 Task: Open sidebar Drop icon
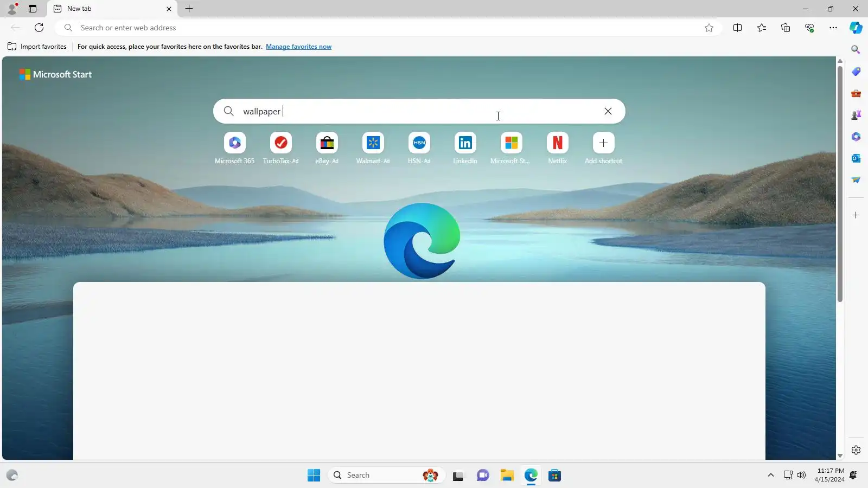(x=856, y=180)
